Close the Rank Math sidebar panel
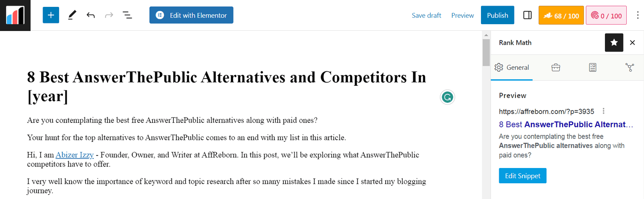 632,43
